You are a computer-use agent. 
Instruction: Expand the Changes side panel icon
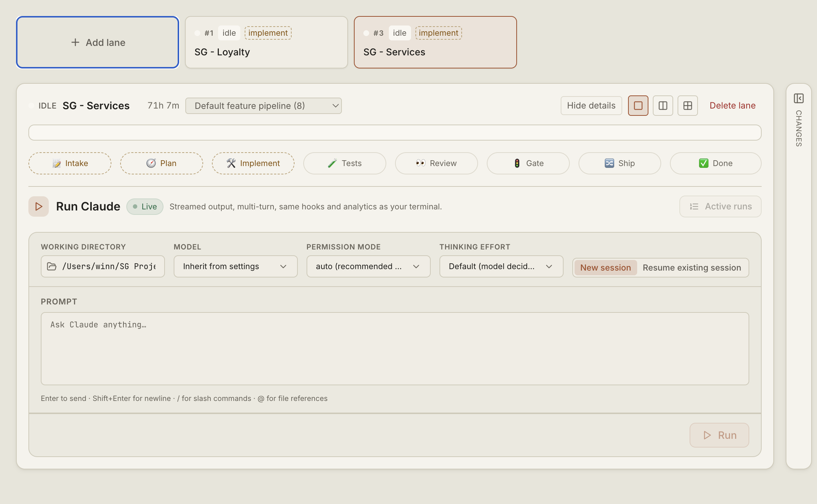pyautogui.click(x=798, y=98)
